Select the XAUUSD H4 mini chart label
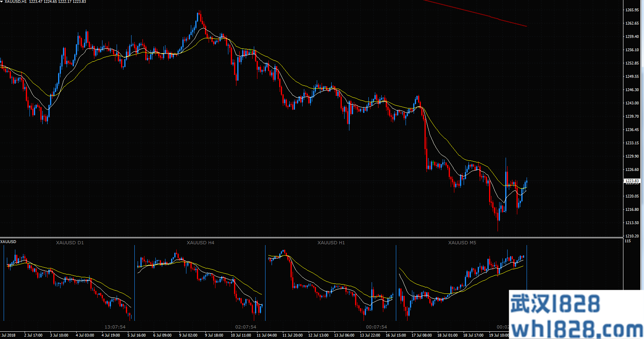644x339 pixels. tap(201, 243)
